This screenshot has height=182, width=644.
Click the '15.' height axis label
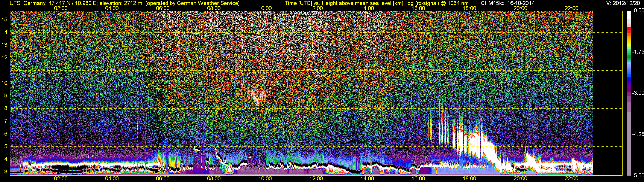(x=5, y=19)
